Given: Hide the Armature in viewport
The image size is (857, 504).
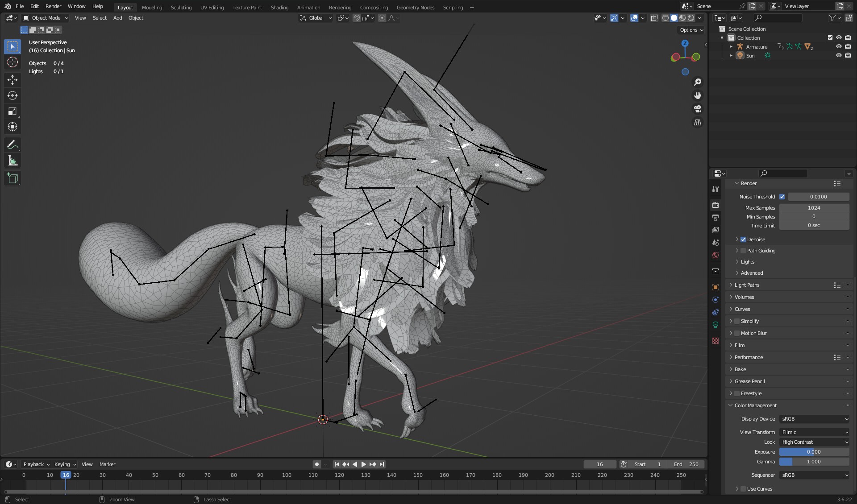Looking at the screenshot, I should point(839,46).
